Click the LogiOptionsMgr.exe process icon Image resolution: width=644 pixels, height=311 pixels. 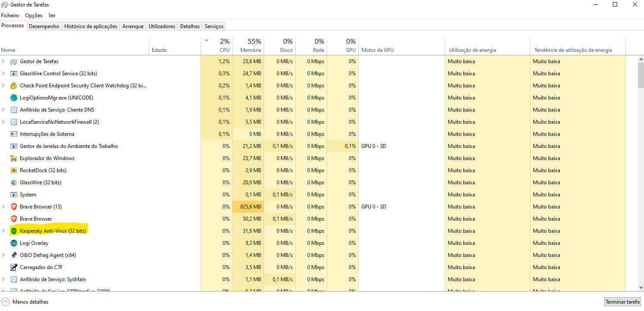point(13,98)
